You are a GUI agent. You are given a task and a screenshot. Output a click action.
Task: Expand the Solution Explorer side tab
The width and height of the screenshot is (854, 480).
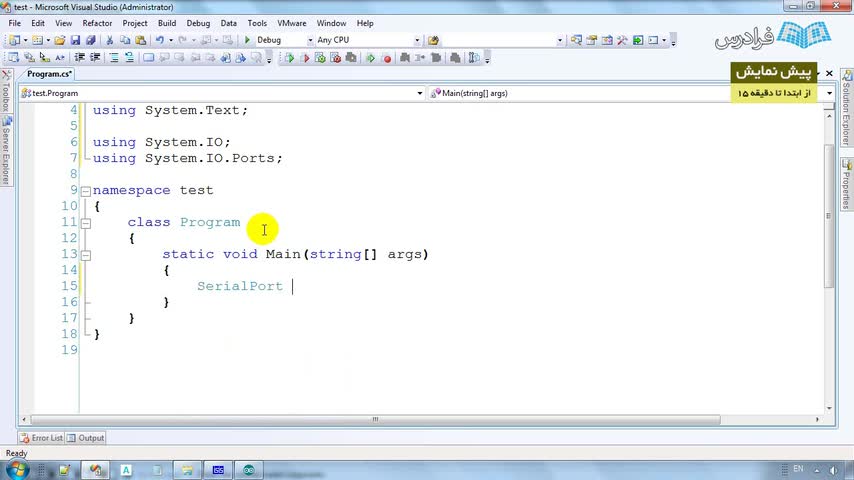[x=846, y=108]
